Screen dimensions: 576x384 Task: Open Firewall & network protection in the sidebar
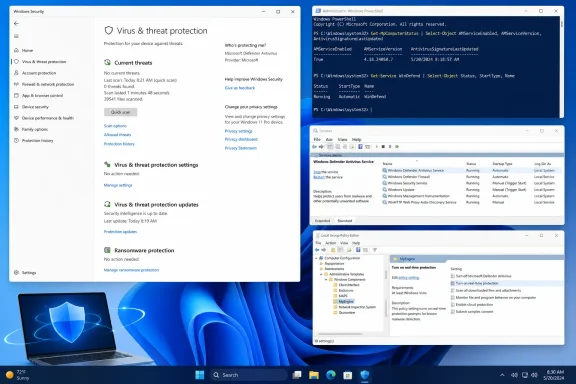click(x=44, y=84)
